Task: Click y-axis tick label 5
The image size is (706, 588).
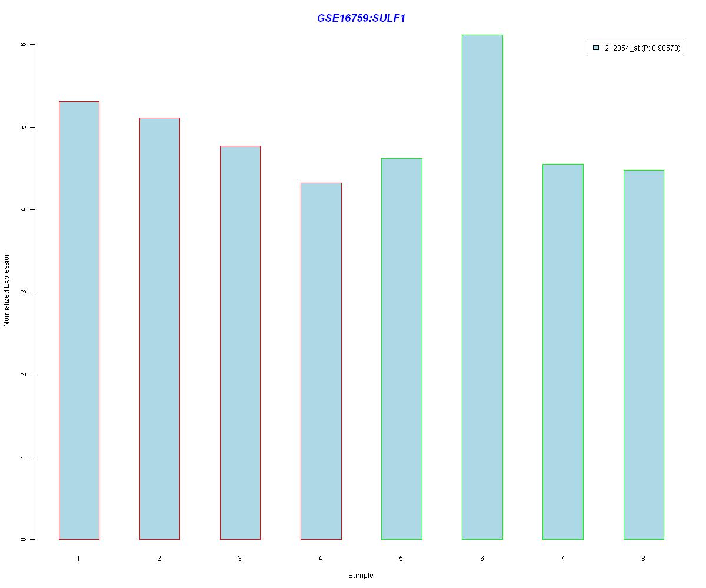Action: tap(23, 127)
